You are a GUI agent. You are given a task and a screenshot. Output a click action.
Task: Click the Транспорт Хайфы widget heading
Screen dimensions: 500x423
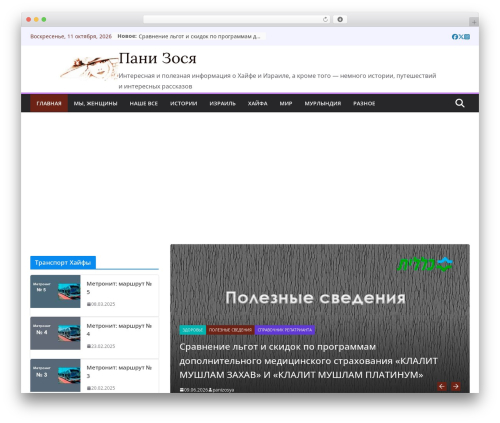pyautogui.click(x=63, y=263)
